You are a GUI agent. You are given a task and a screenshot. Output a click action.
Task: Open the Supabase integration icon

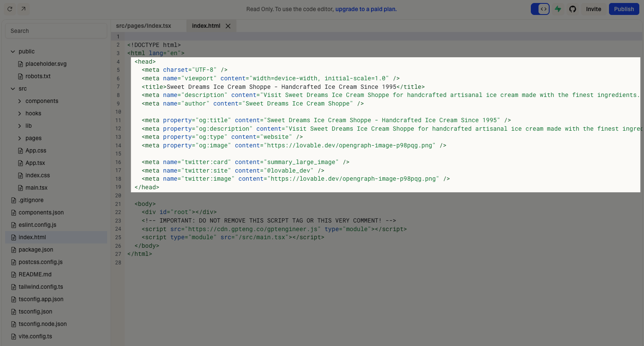[558, 9]
